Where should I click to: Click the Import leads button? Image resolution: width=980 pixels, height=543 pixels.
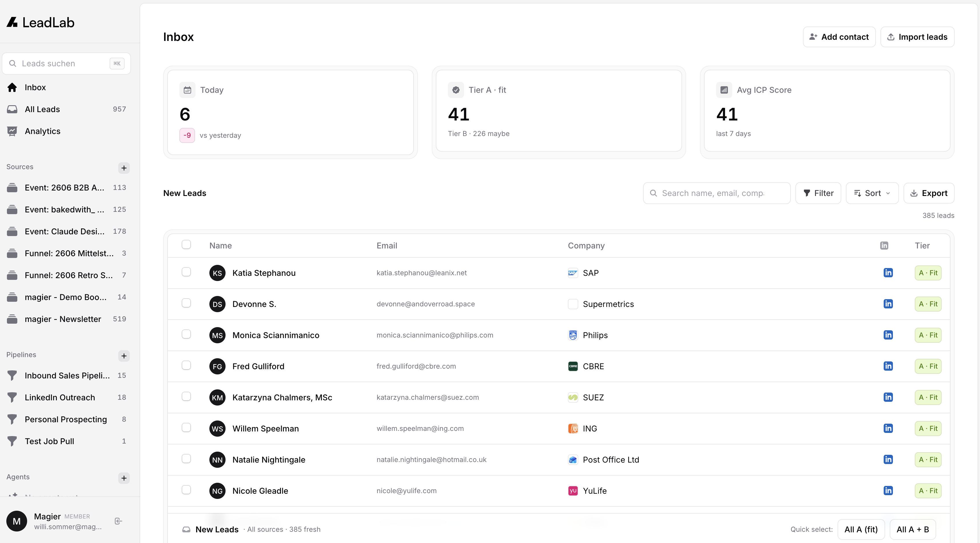click(x=917, y=37)
